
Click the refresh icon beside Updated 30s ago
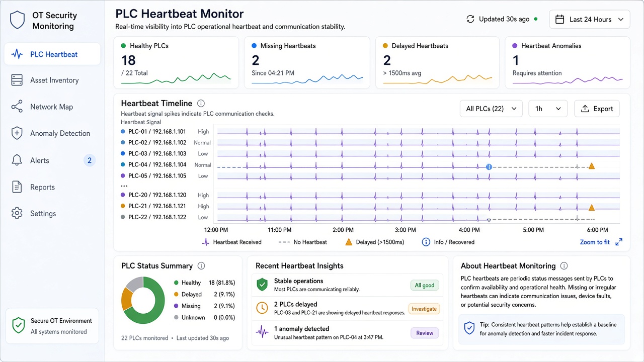[470, 19]
